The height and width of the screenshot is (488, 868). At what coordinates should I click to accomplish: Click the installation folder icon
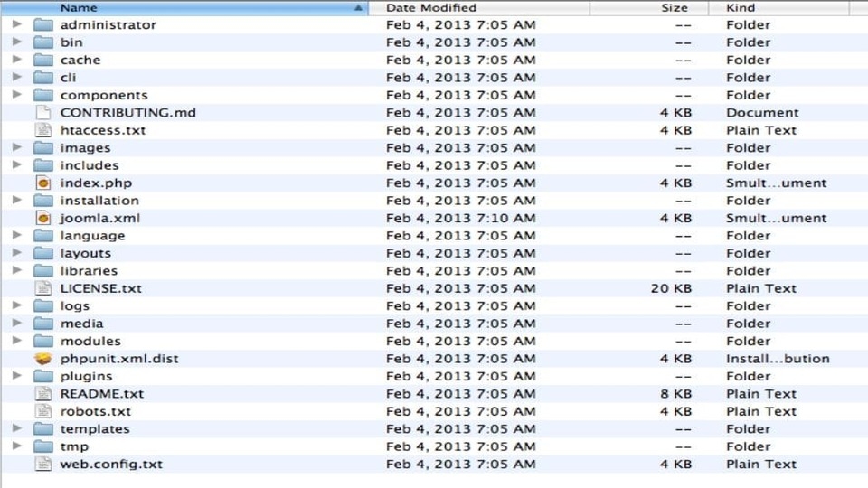[x=43, y=201]
